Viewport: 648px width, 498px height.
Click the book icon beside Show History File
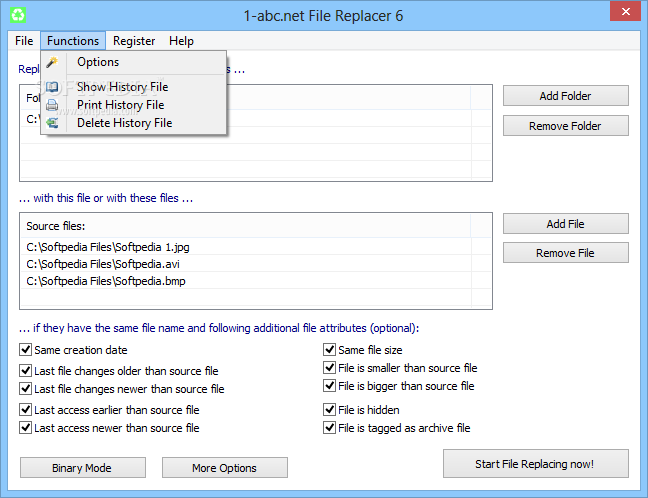(x=52, y=87)
